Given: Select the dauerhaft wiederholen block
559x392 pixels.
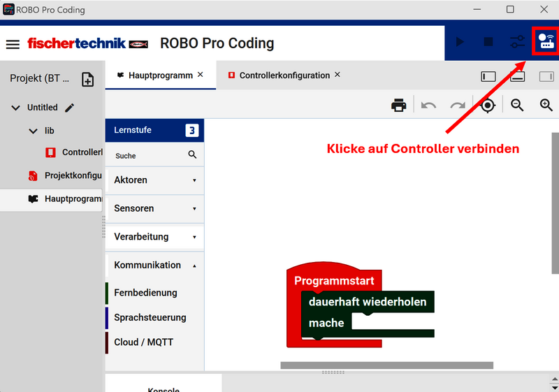Looking at the screenshot, I should (368, 302).
